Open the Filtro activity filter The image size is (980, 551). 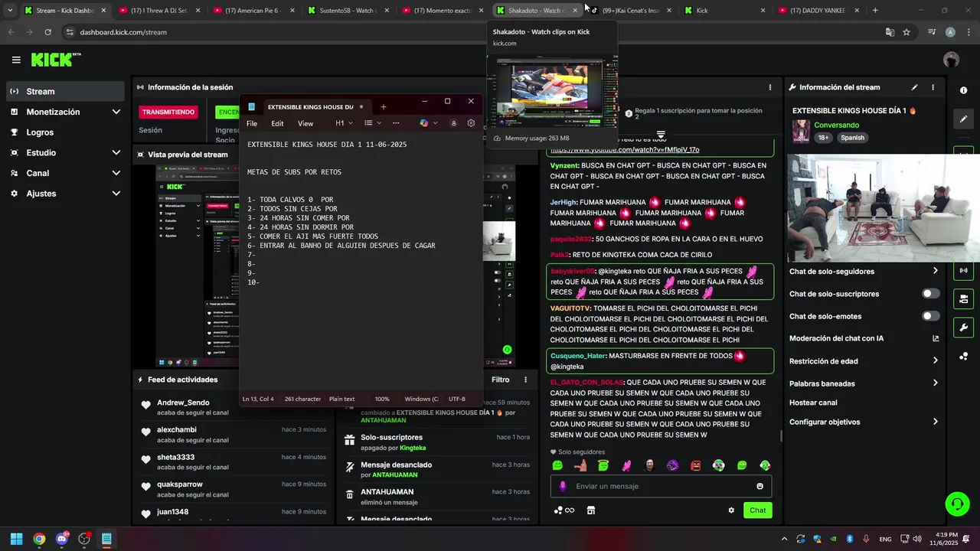[500, 380]
